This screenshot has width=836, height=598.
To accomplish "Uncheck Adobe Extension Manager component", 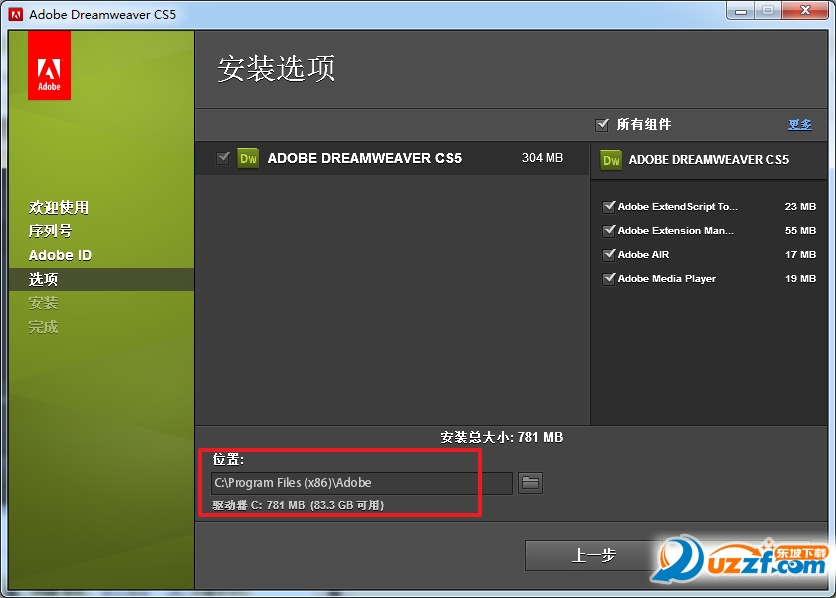I will click(608, 231).
